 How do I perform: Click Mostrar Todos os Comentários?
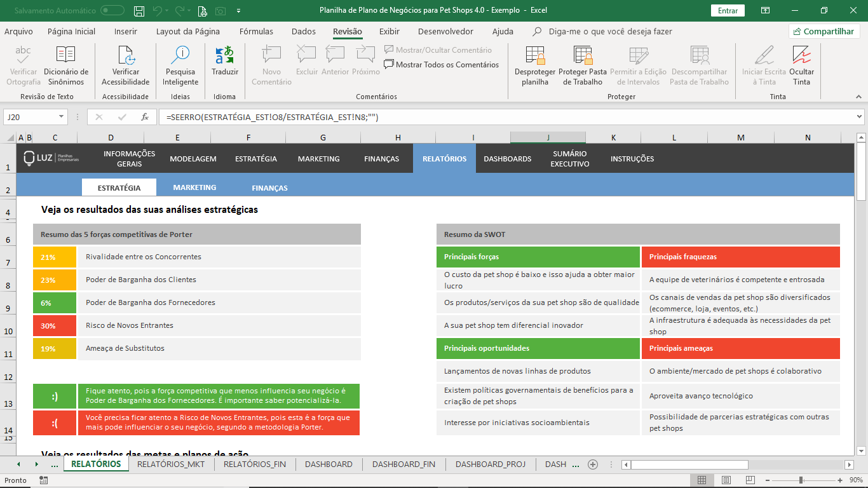(441, 65)
